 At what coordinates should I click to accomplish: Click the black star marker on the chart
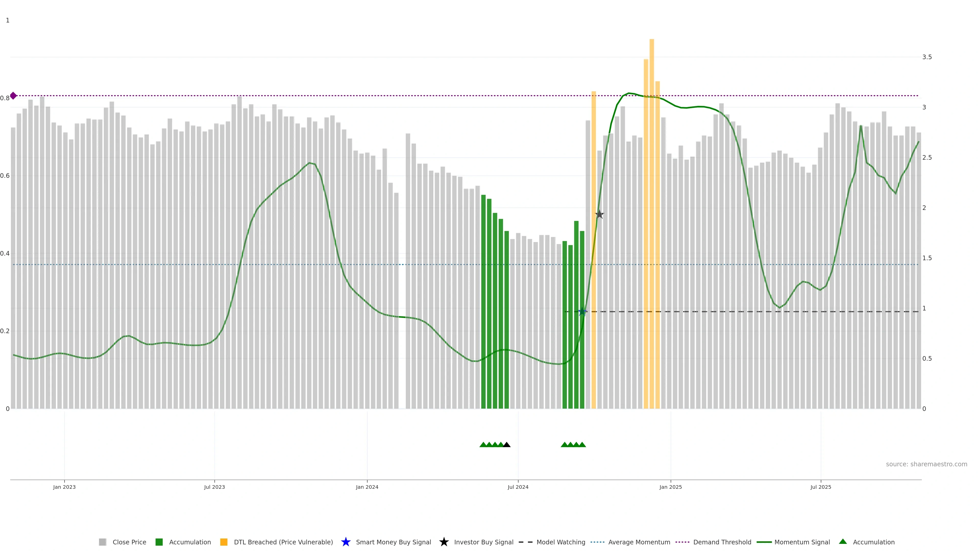[x=599, y=215]
